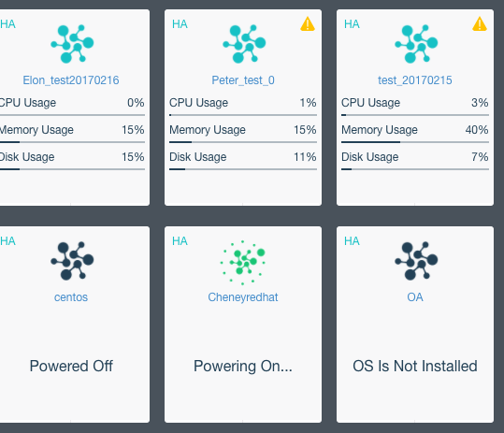This screenshot has height=433, width=504.
Task: Click the HA label on Peter_test_0 card
Action: (180, 24)
